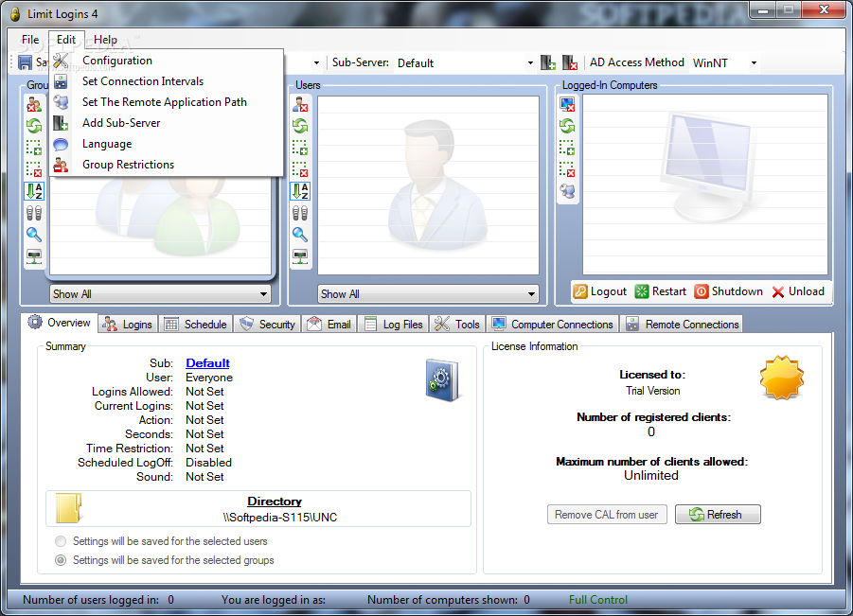The image size is (853, 616).
Task: Select Set The Remote Application Path
Action: coord(167,102)
